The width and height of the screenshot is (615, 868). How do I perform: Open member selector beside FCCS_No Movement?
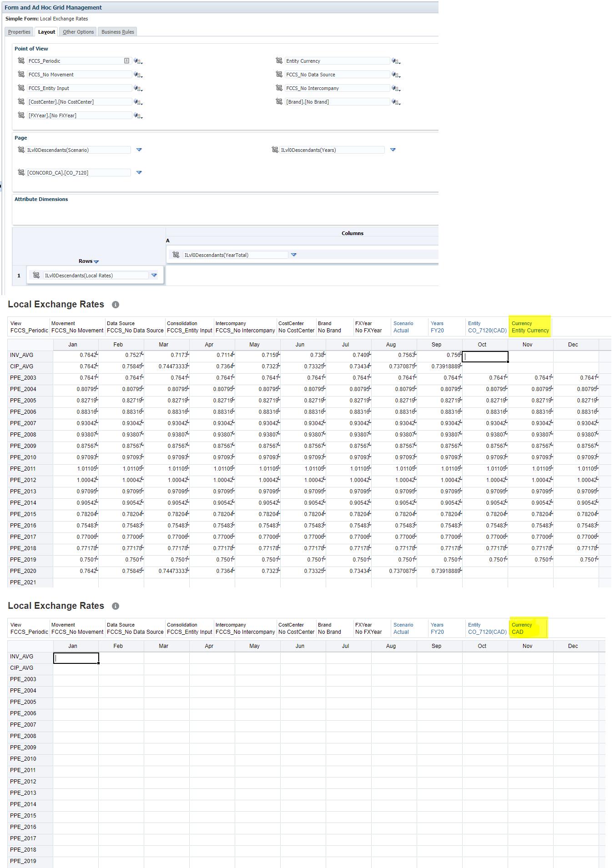click(138, 75)
